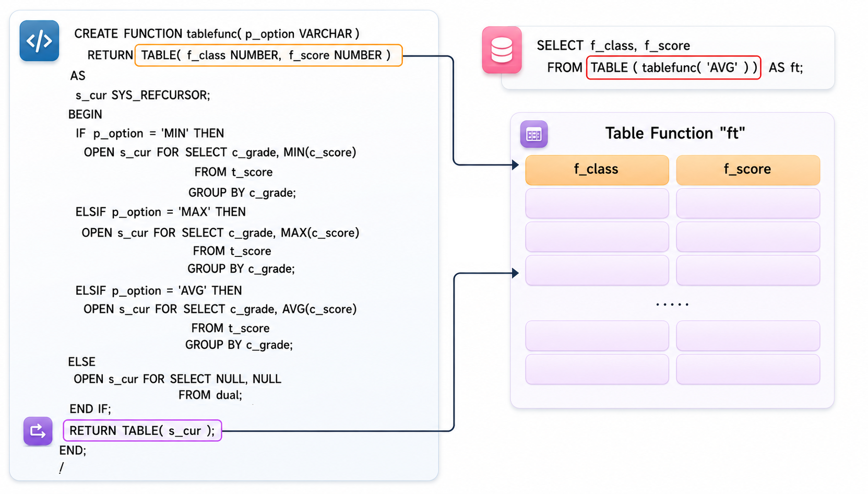Viewport: 868px width, 494px height.
Task: Click the CREATE FUNCTION tablefunc line
Action: click(217, 34)
